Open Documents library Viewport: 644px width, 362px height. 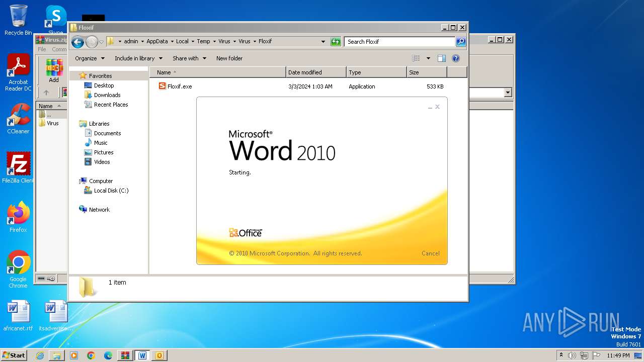(107, 133)
